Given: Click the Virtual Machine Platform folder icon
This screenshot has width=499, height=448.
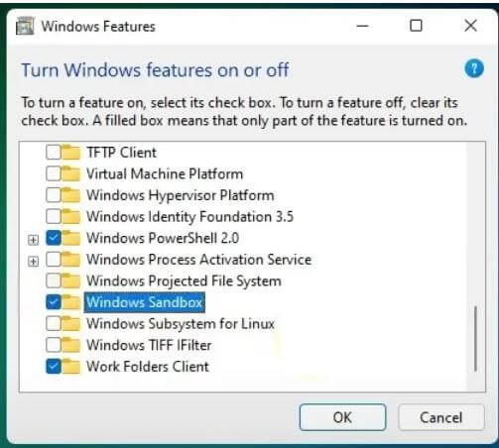Looking at the screenshot, I should [x=70, y=173].
